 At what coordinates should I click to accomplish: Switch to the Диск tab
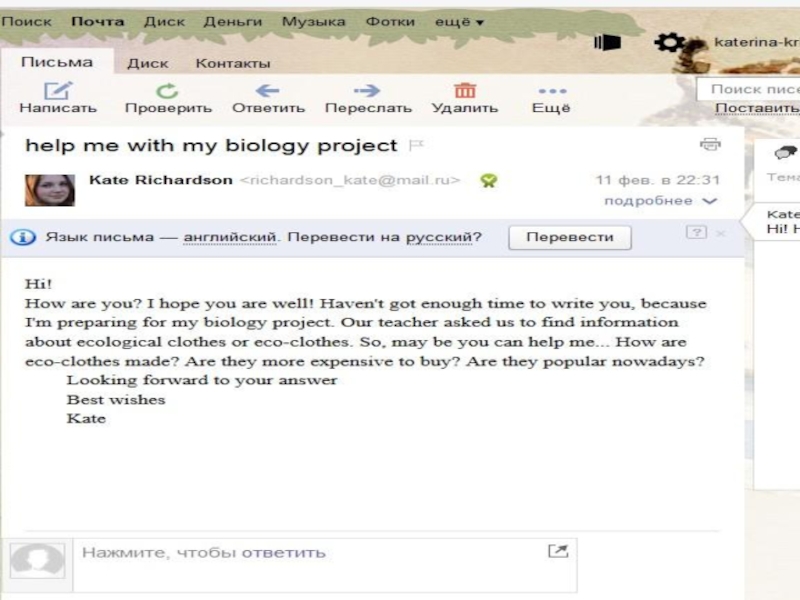[147, 63]
